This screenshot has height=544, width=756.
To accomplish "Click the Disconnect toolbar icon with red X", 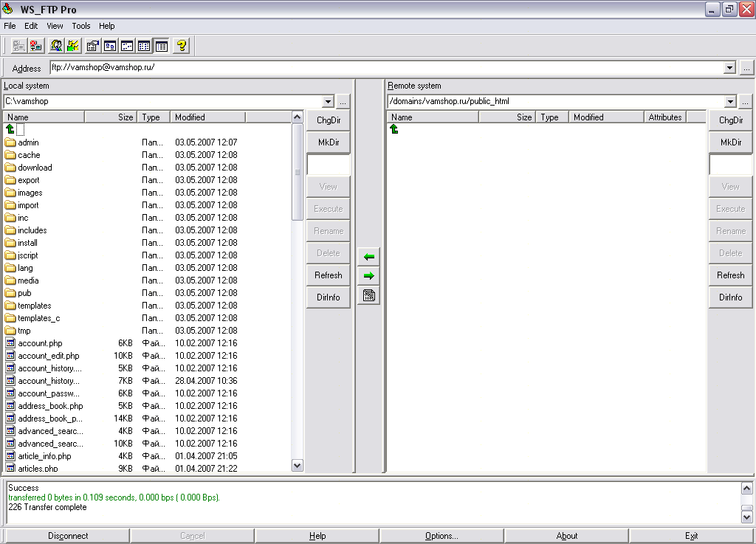I will 36,46.
